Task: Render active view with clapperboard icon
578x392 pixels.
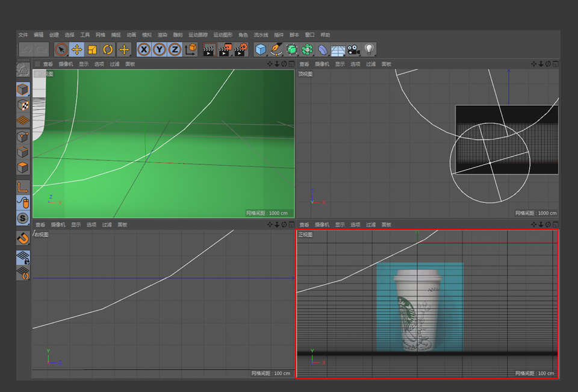Action: coord(209,49)
